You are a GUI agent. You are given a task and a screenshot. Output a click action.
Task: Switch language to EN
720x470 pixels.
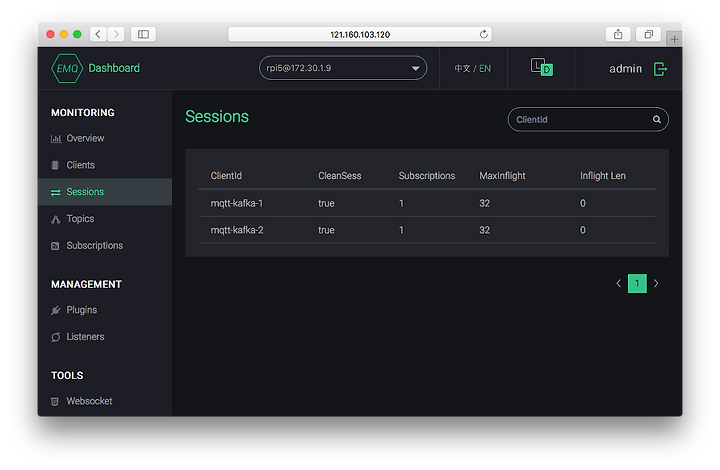tap(485, 68)
